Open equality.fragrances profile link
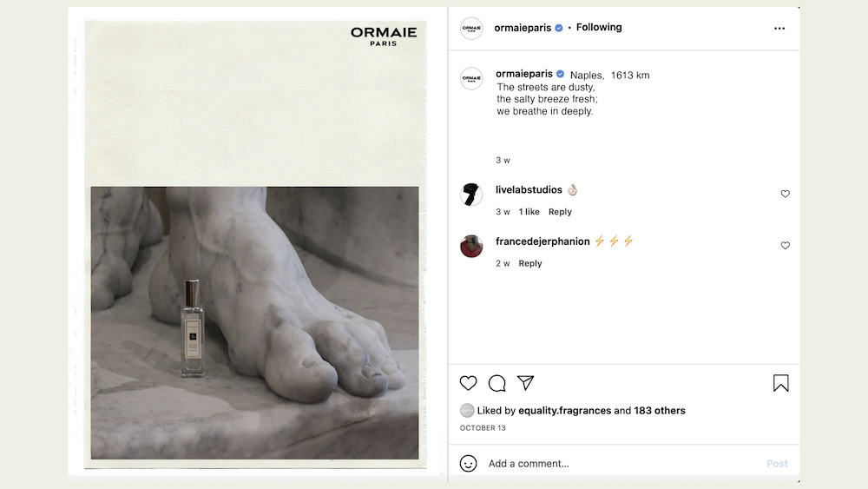The image size is (868, 489). [x=565, y=410]
